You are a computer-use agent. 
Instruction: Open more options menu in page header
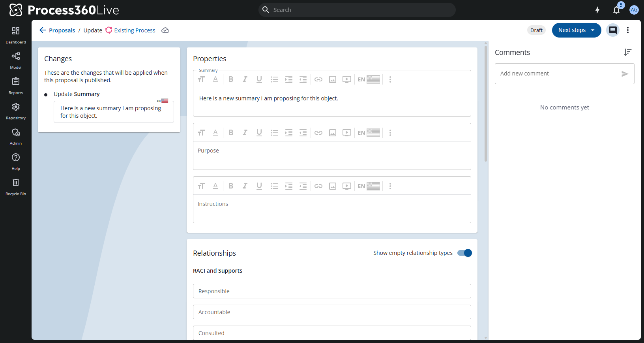(628, 30)
